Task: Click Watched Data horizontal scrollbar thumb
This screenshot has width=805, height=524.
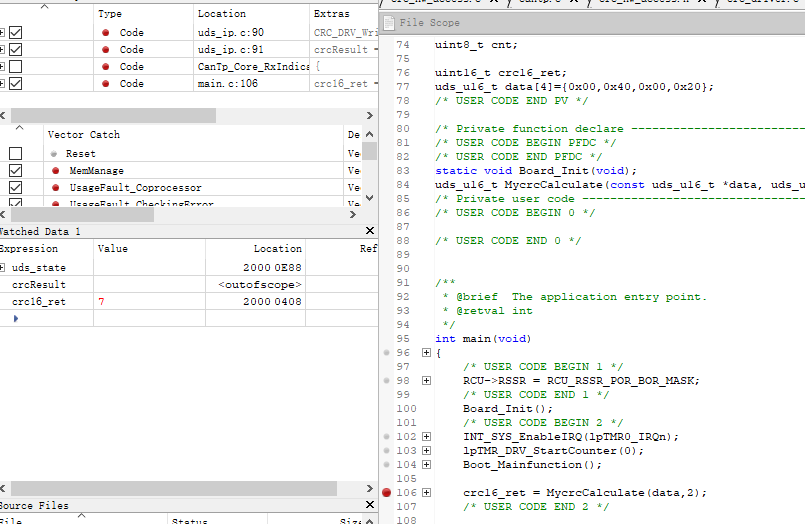Action: 174,488
